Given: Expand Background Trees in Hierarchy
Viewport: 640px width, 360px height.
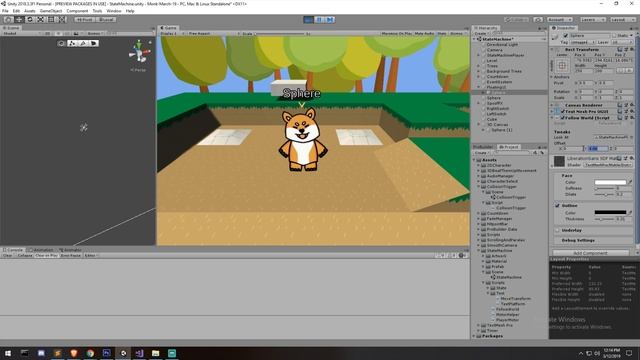Looking at the screenshot, I should click(x=479, y=71).
